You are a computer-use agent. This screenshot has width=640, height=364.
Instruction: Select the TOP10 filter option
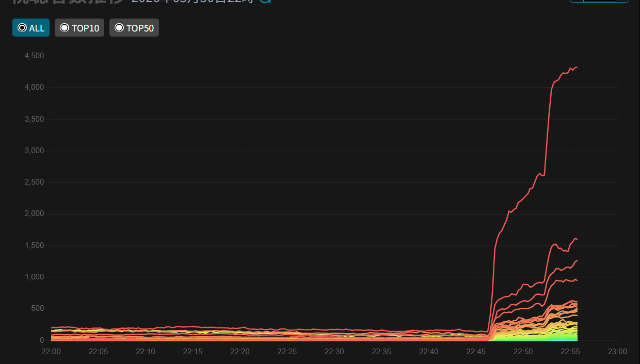79,28
